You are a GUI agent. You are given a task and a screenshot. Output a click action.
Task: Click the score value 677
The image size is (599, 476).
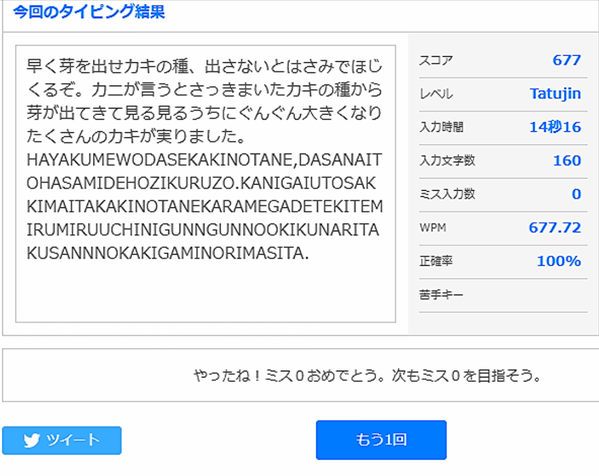567,60
